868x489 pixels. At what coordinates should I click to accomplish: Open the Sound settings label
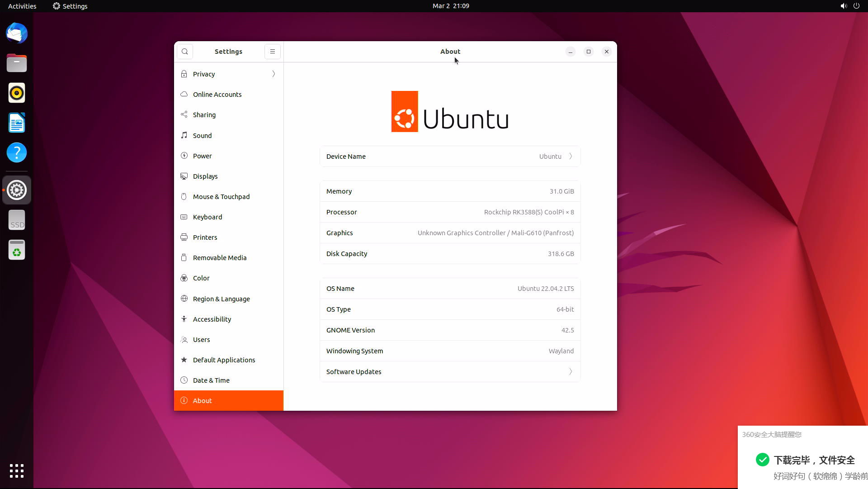point(202,136)
